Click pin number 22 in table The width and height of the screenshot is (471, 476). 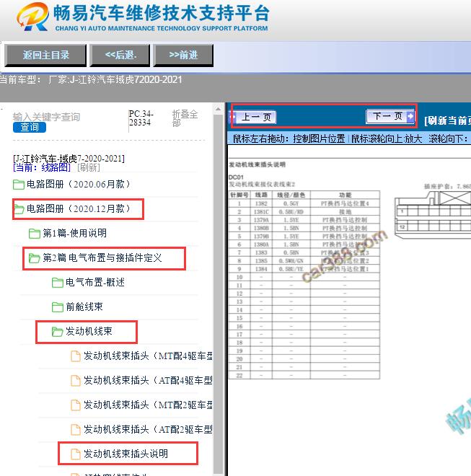(x=239, y=376)
